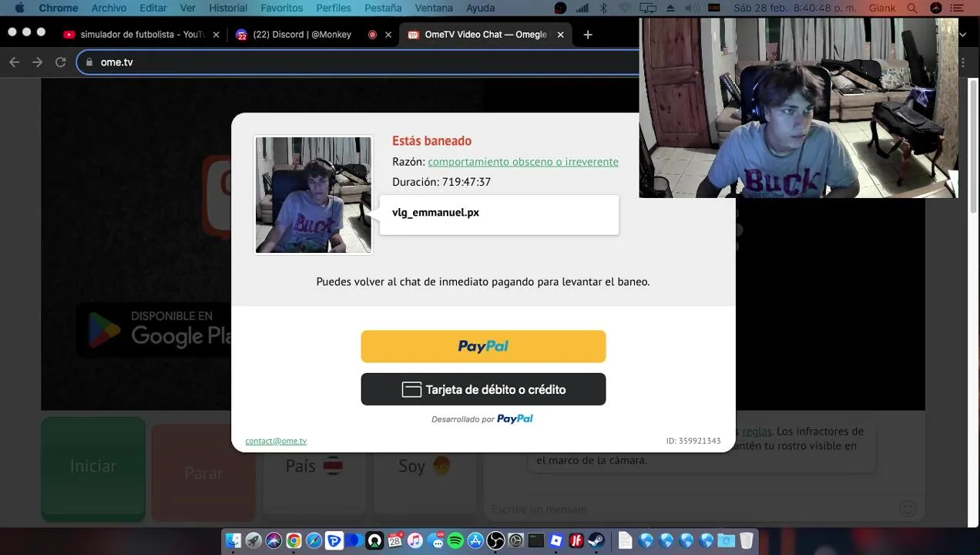The width and height of the screenshot is (980, 555).
Task: Click the green Iniciar button
Action: point(93,468)
